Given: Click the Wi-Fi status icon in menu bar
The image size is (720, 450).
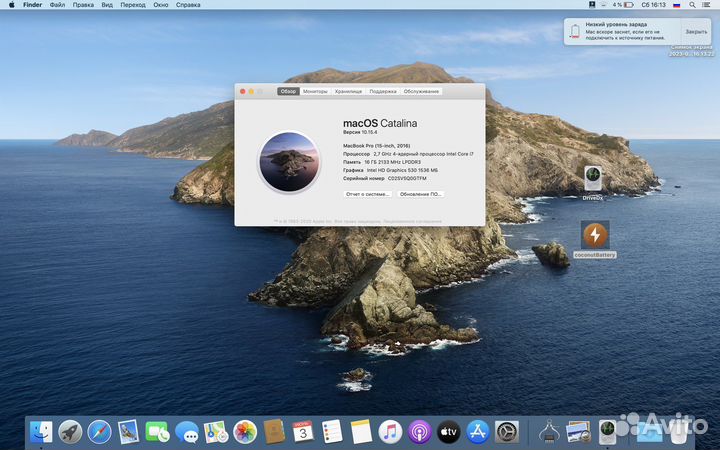Looking at the screenshot, I should click(603, 5).
